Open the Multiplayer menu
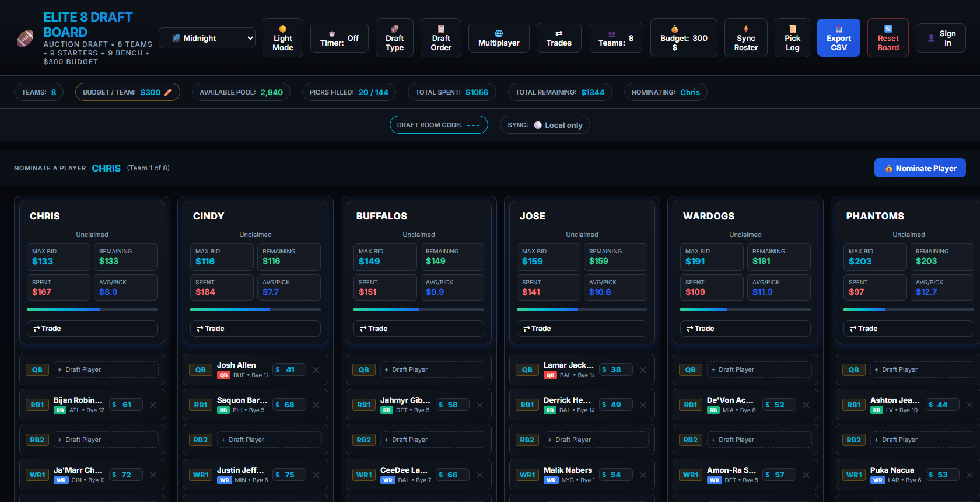Screen dimensions: 980x502 click(x=499, y=38)
